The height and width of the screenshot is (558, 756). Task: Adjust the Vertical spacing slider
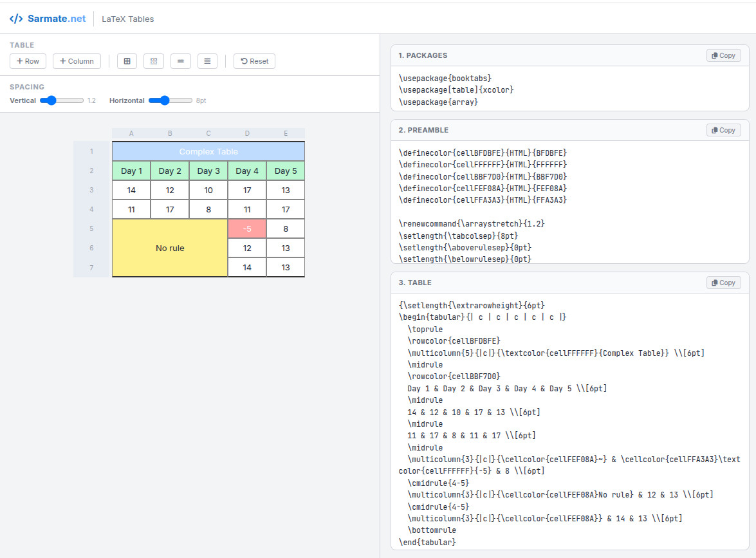[x=62, y=100]
